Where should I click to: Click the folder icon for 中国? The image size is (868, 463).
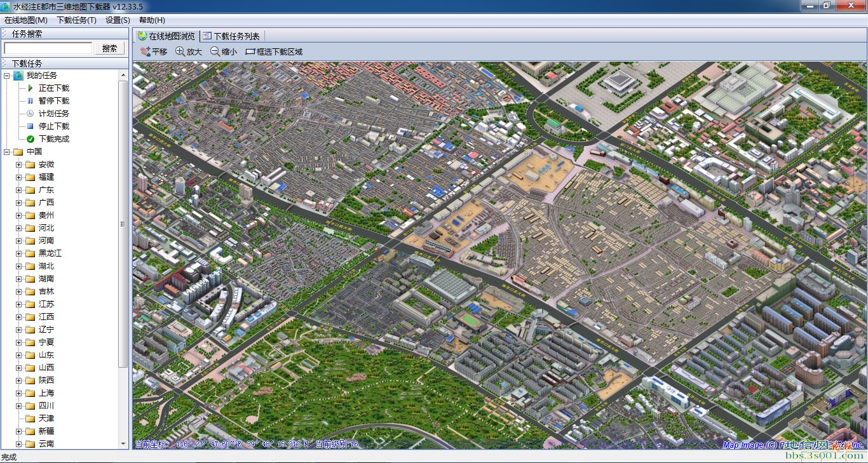coord(18,152)
